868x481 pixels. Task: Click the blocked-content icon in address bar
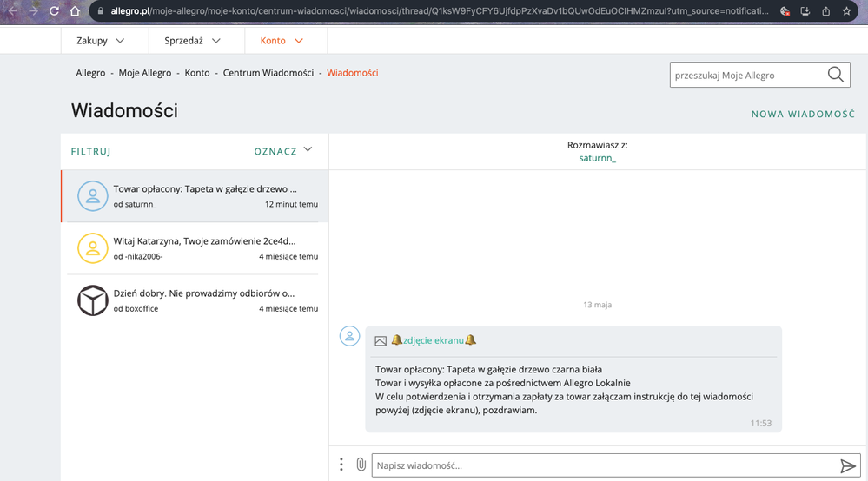pos(785,11)
